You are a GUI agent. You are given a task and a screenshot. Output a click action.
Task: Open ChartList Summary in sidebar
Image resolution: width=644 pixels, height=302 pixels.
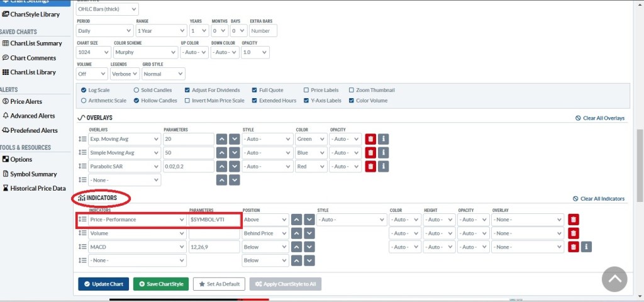point(36,43)
